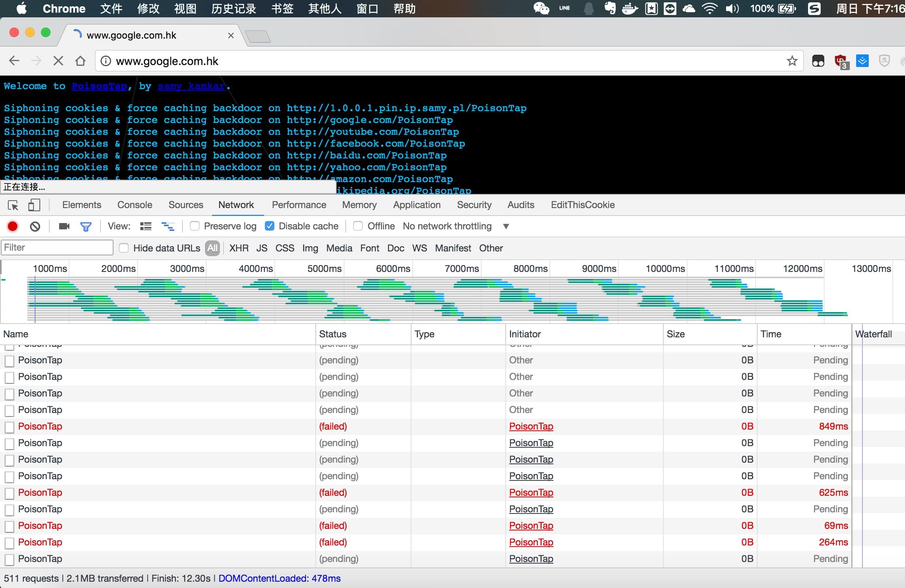Filter requests by XHR type
This screenshot has width=905, height=588.
pos(238,248)
